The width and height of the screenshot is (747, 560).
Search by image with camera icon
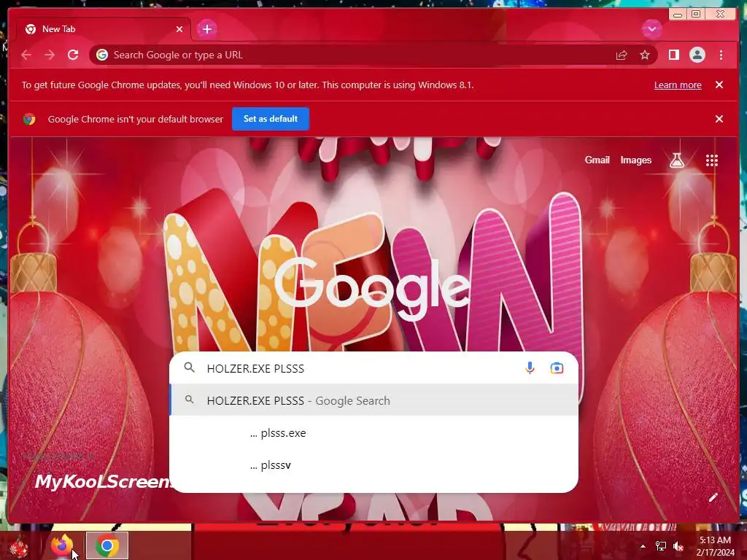point(557,368)
